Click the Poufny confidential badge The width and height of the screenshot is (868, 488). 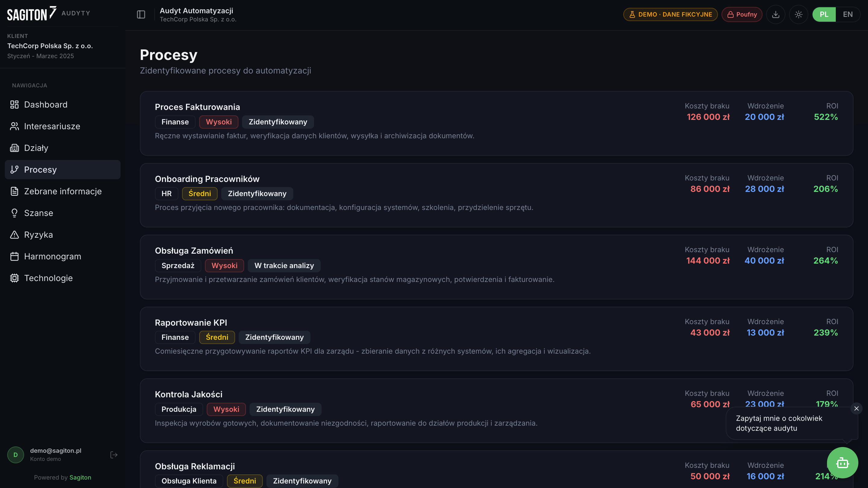click(x=742, y=14)
